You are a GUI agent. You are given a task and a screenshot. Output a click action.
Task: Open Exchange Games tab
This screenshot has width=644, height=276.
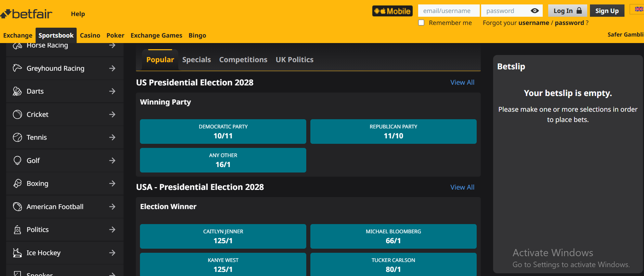(156, 36)
